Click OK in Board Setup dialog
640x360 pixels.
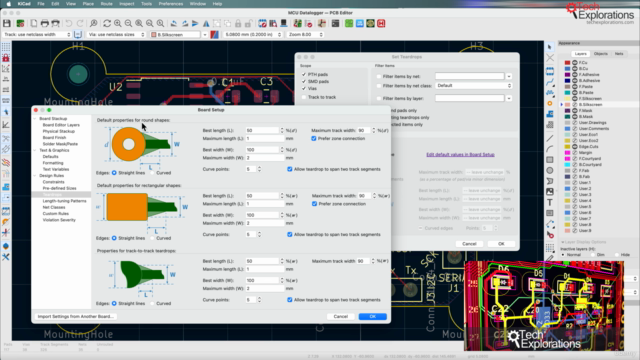click(x=372, y=316)
